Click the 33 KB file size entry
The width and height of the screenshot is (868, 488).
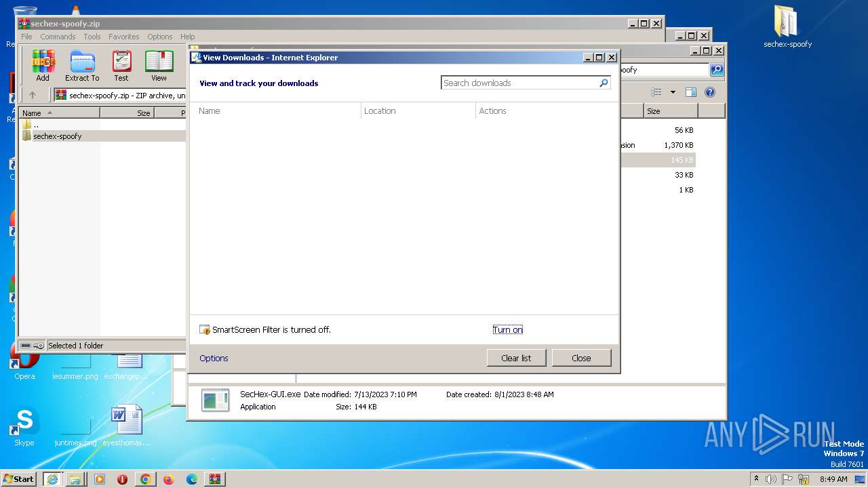pyautogui.click(x=684, y=175)
